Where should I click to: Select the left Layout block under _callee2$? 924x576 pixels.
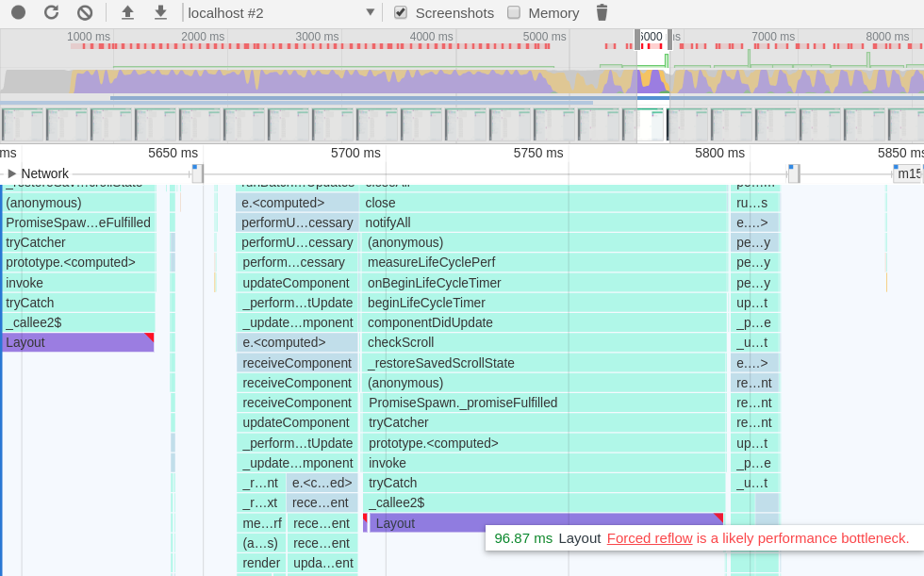click(78, 342)
